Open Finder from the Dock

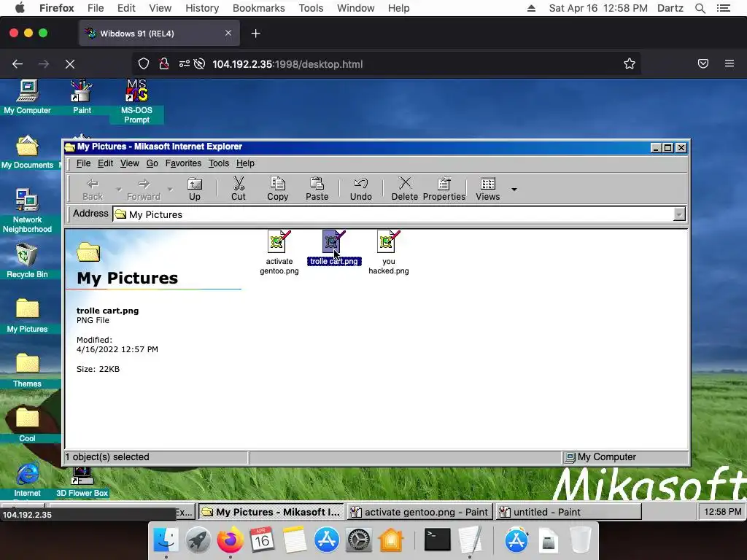pyautogui.click(x=166, y=540)
